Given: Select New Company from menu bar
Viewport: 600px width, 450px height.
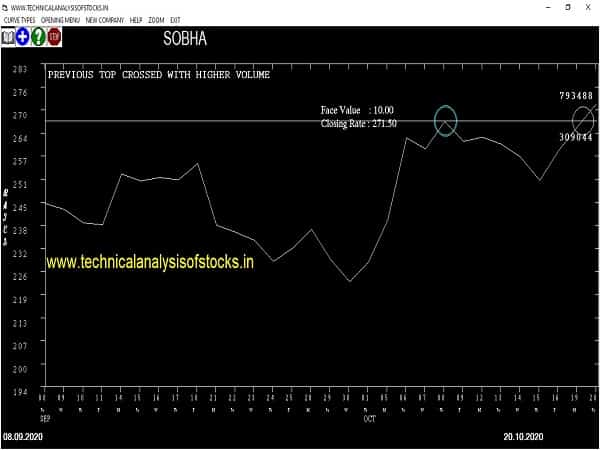Looking at the screenshot, I should 105,20.
